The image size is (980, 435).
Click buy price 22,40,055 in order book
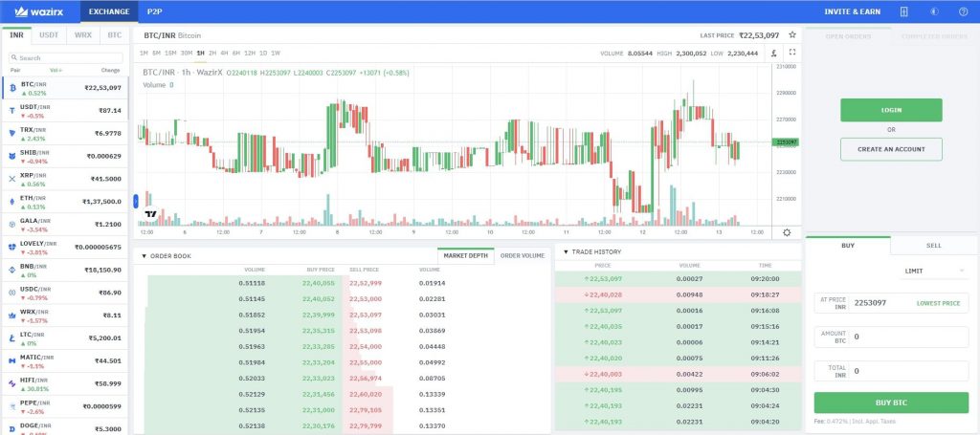coord(319,283)
